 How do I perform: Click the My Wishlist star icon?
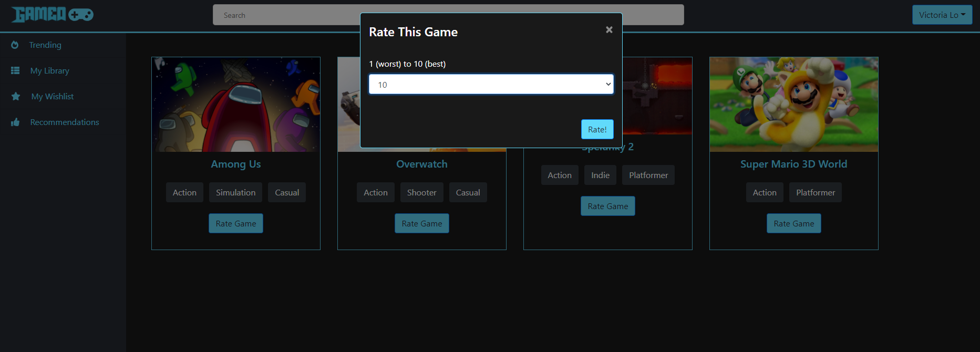(x=16, y=96)
